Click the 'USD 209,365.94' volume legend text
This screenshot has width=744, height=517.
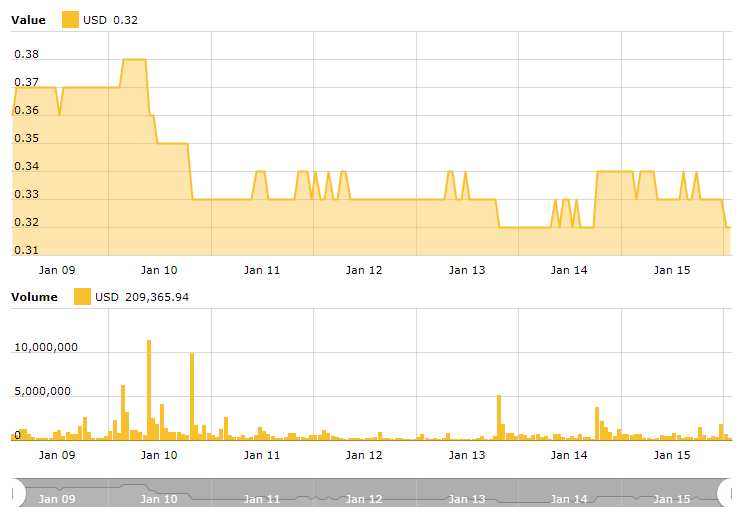pyautogui.click(x=142, y=297)
